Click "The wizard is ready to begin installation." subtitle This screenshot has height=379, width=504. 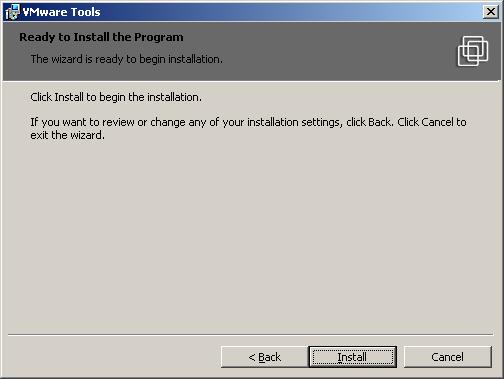click(x=127, y=59)
